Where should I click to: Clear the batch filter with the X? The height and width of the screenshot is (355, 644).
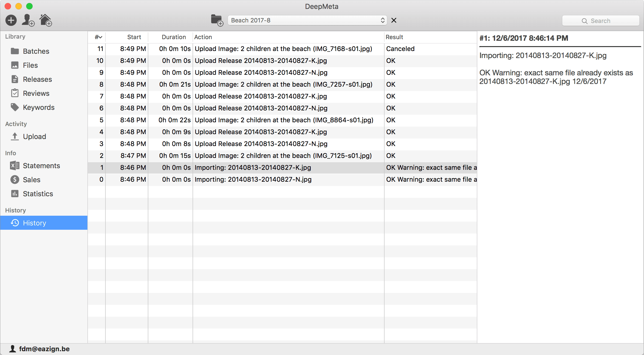(394, 20)
